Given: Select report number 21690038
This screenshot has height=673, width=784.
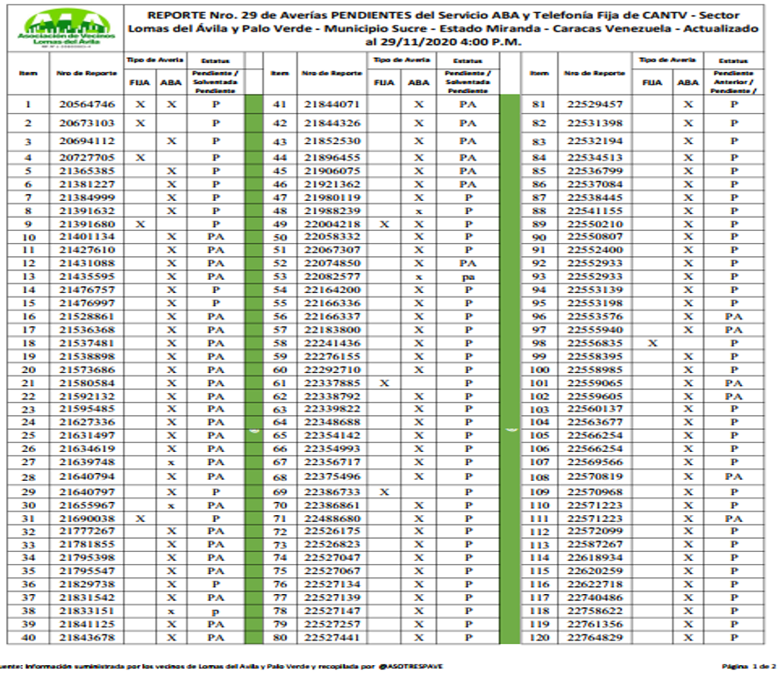Looking at the screenshot, I should 87,519.
